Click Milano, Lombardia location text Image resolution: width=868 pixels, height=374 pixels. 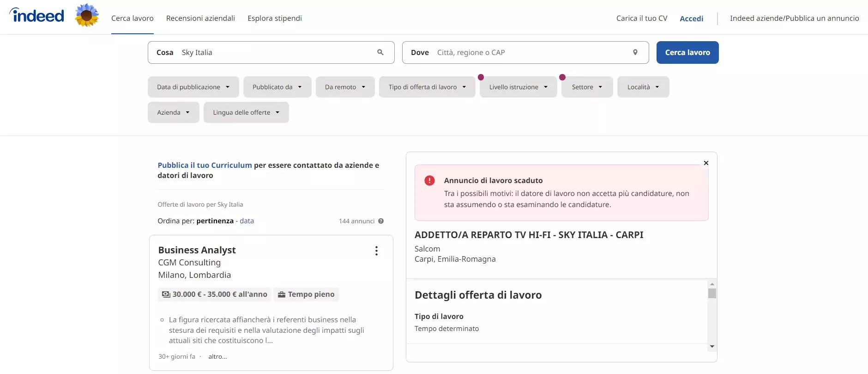194,275
